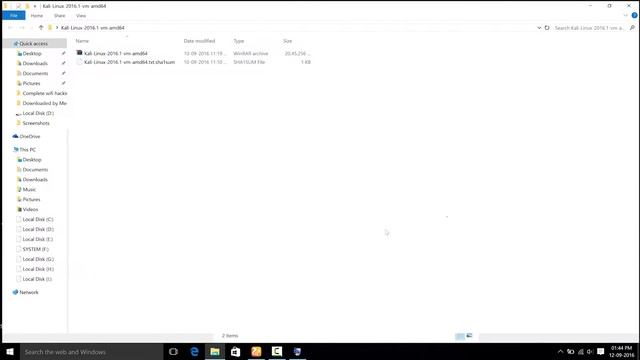This screenshot has height=360, width=640.
Task: Show hidden system tray icons
Action: coord(560,351)
